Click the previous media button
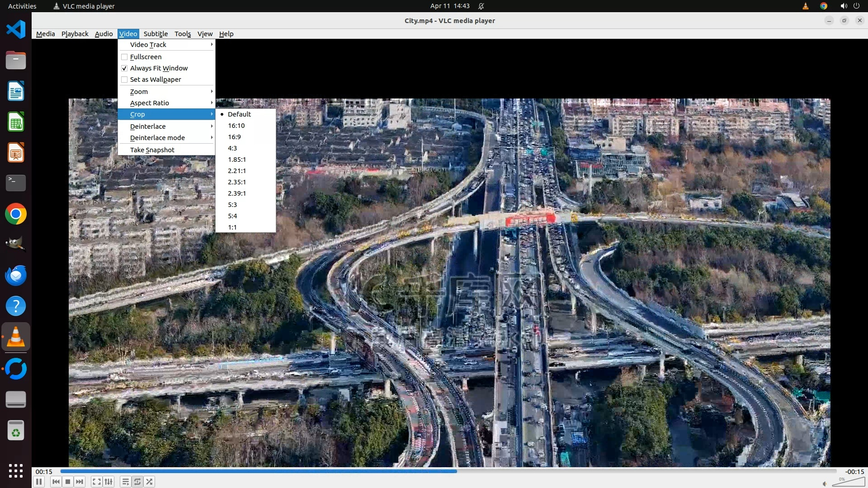 pos(56,482)
